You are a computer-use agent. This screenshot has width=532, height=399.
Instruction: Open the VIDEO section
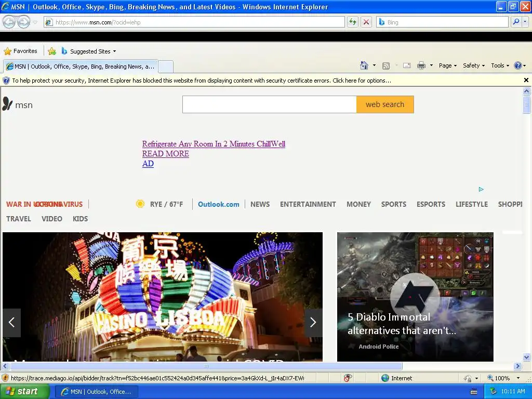point(52,219)
